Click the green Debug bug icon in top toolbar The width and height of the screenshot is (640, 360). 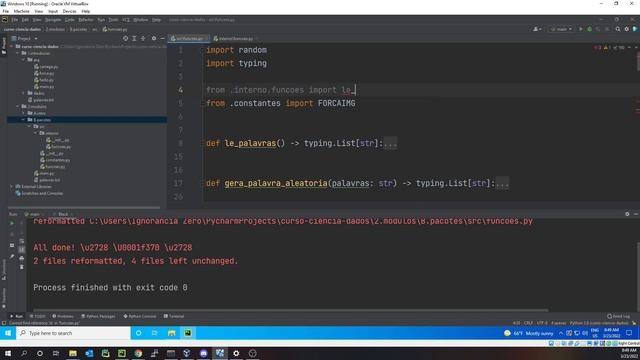pyautogui.click(x=589, y=29)
